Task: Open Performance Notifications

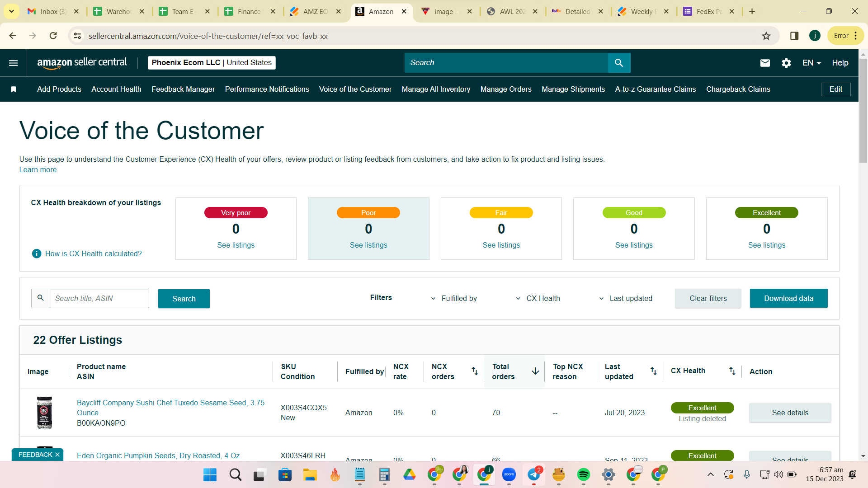Action: (x=267, y=89)
